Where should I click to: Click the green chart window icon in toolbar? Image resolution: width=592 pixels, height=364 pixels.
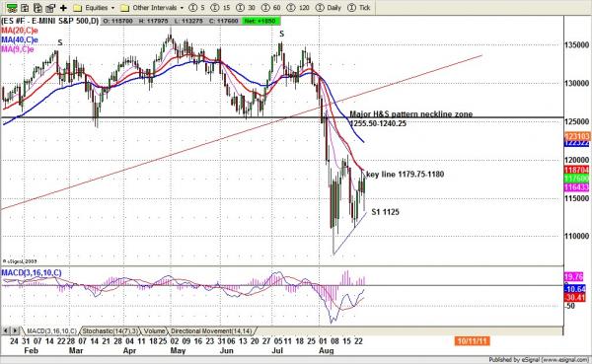tap(12, 8)
